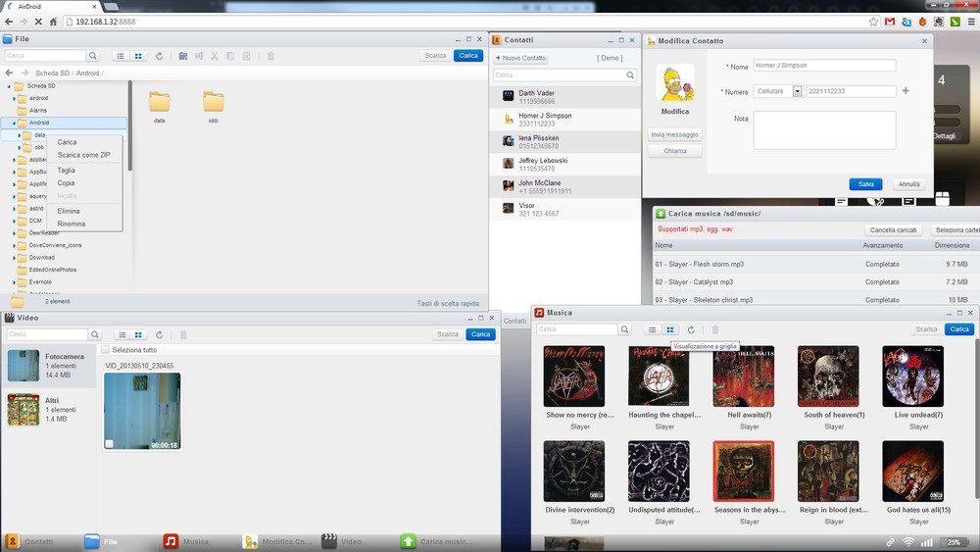Image resolution: width=980 pixels, height=552 pixels.
Task: Go back in File window navigation
Action: click(x=9, y=73)
